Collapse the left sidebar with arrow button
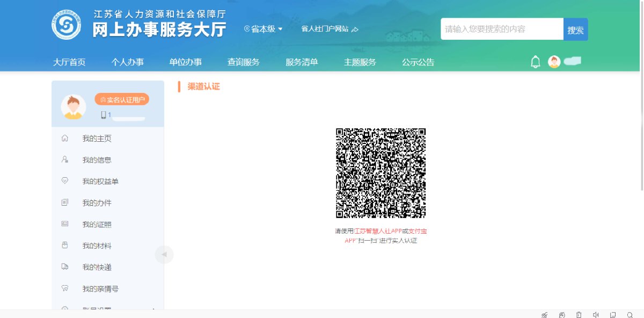The image size is (644, 318). click(x=164, y=254)
